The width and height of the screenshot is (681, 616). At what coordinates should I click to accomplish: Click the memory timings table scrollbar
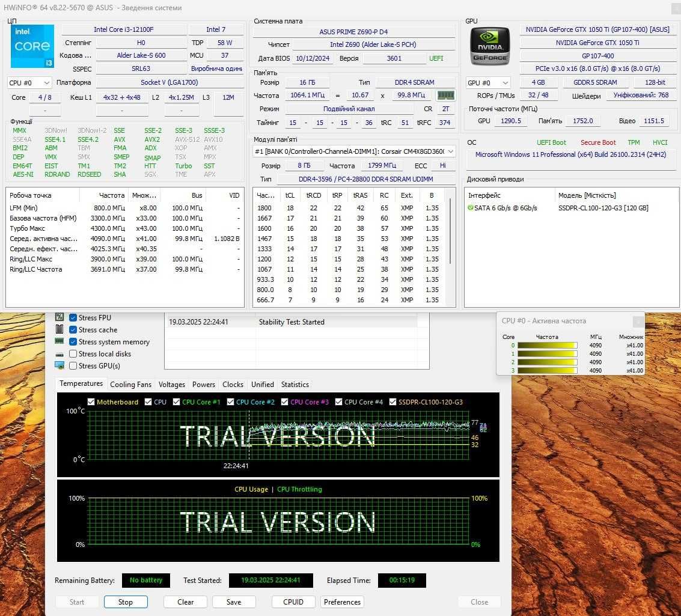click(450, 231)
